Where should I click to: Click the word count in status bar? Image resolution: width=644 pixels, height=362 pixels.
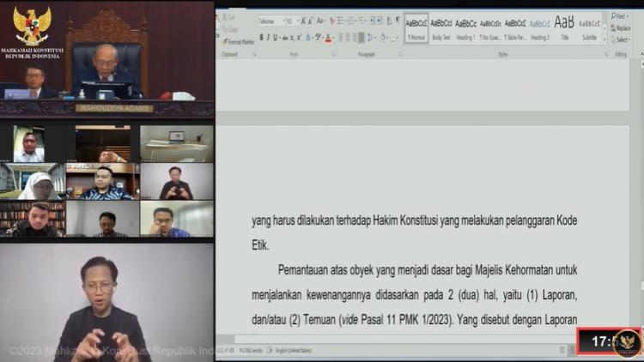tap(251, 350)
